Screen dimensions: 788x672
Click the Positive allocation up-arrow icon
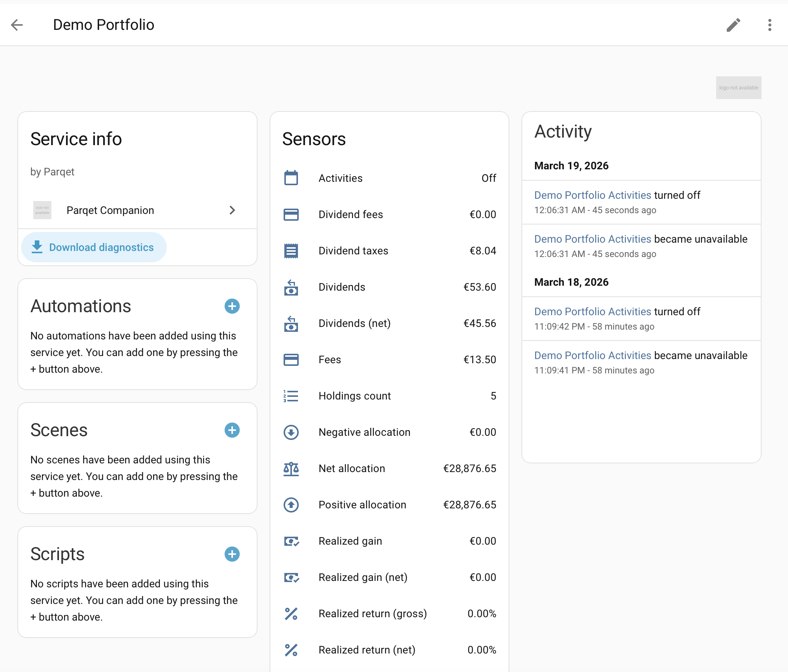click(291, 505)
